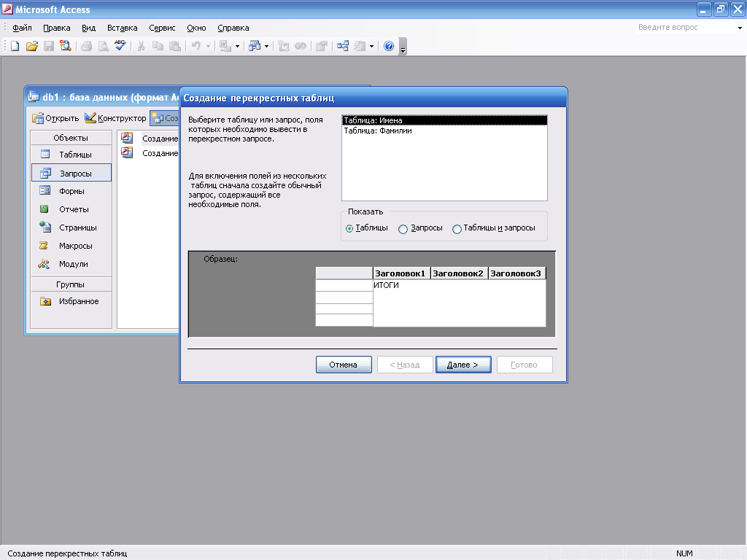This screenshot has width=747, height=560.
Task: Click the 'Далее >' button
Action: coord(463,365)
